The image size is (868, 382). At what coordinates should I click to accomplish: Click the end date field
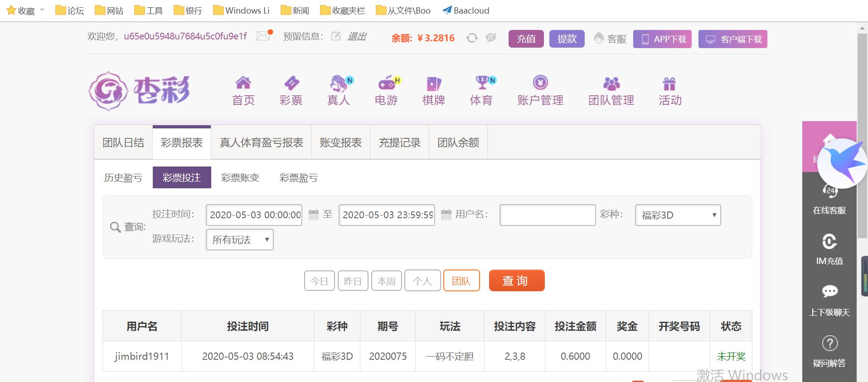pos(387,215)
